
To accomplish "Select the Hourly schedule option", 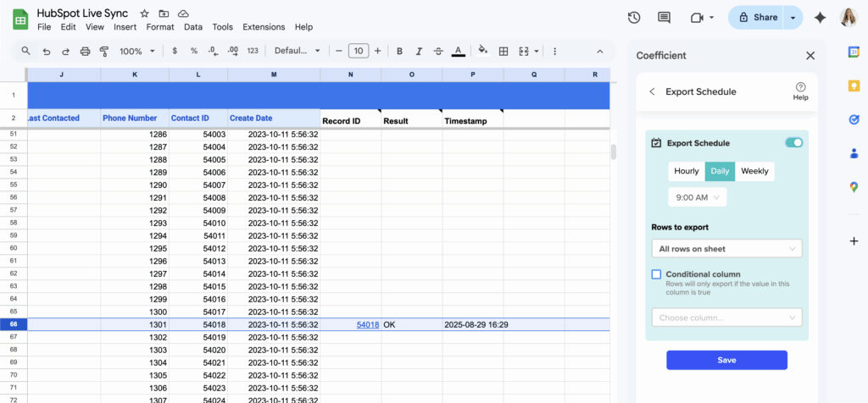I will (x=687, y=171).
